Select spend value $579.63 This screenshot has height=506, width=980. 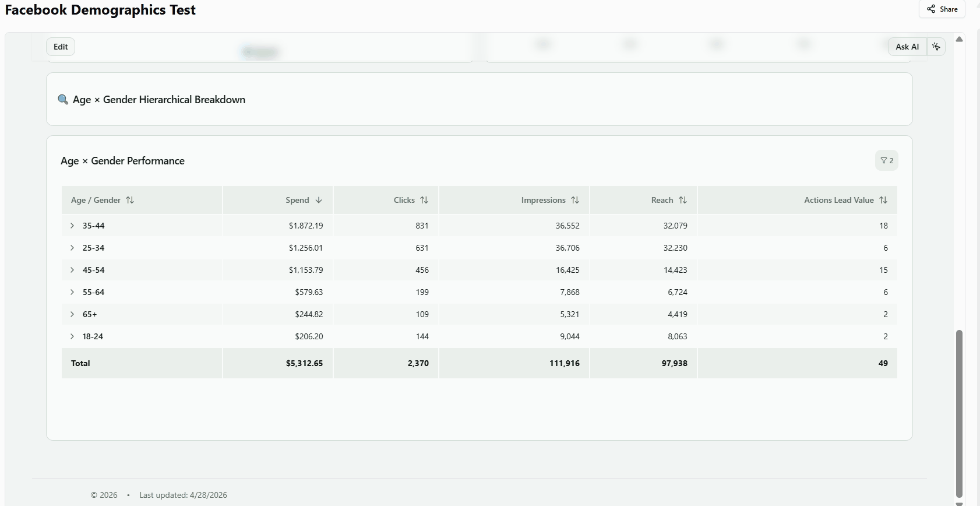pyautogui.click(x=309, y=292)
